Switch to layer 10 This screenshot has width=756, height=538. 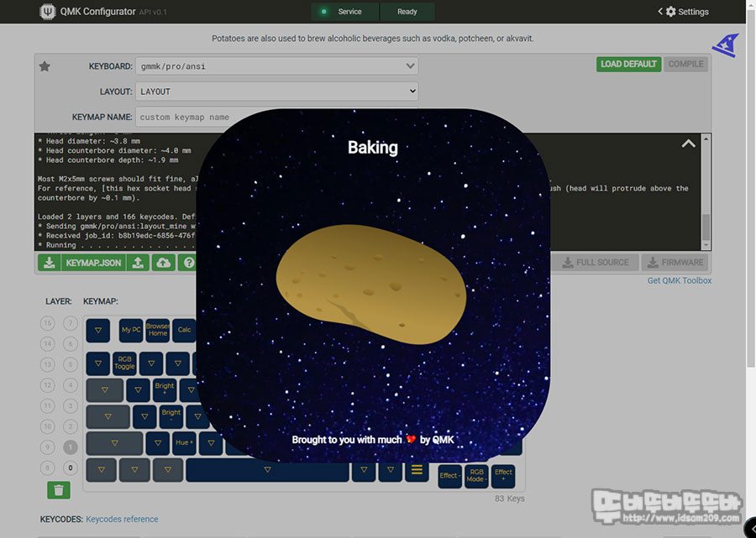[47, 426]
